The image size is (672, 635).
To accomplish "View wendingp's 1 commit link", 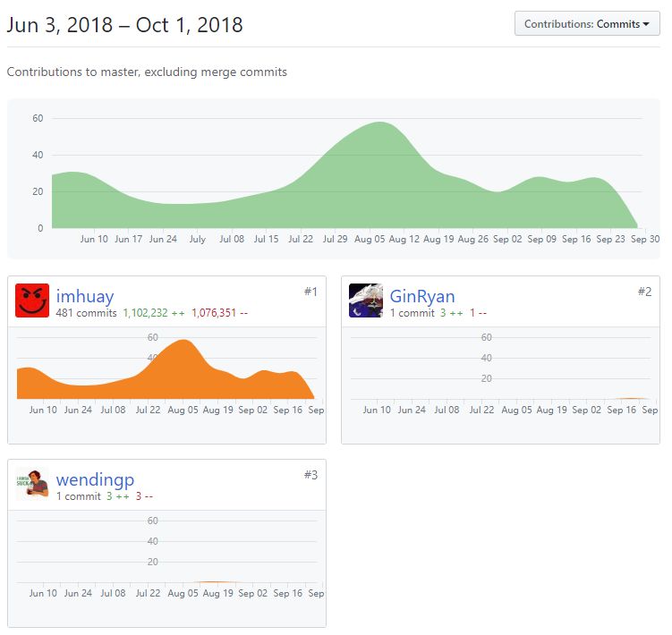I will 79,496.
